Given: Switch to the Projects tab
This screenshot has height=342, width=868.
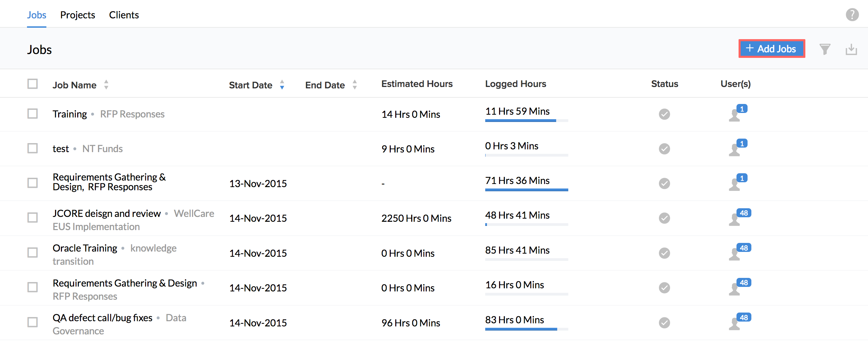Looking at the screenshot, I should click(x=78, y=15).
